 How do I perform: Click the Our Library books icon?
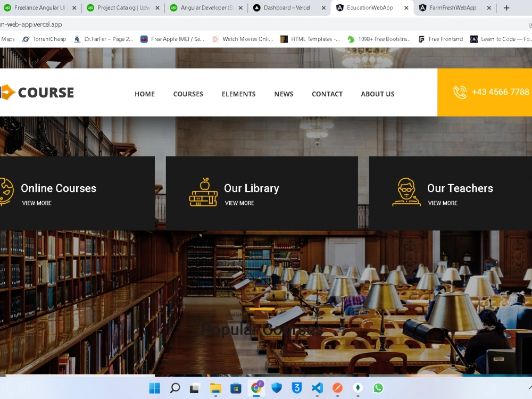click(x=203, y=192)
